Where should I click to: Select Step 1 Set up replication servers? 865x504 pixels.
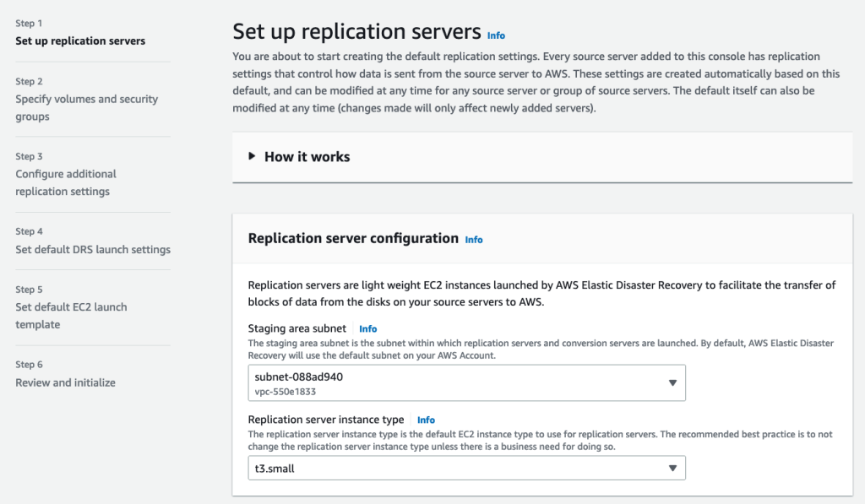(x=80, y=41)
